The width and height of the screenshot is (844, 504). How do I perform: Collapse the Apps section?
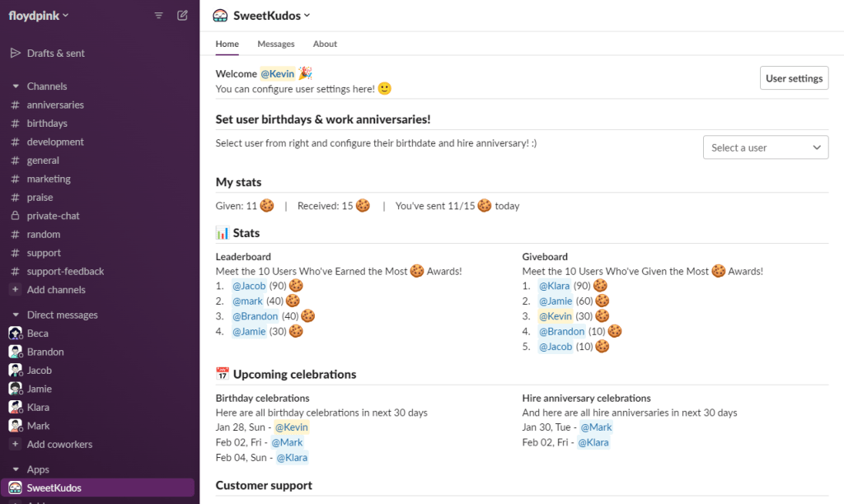[x=15, y=469]
